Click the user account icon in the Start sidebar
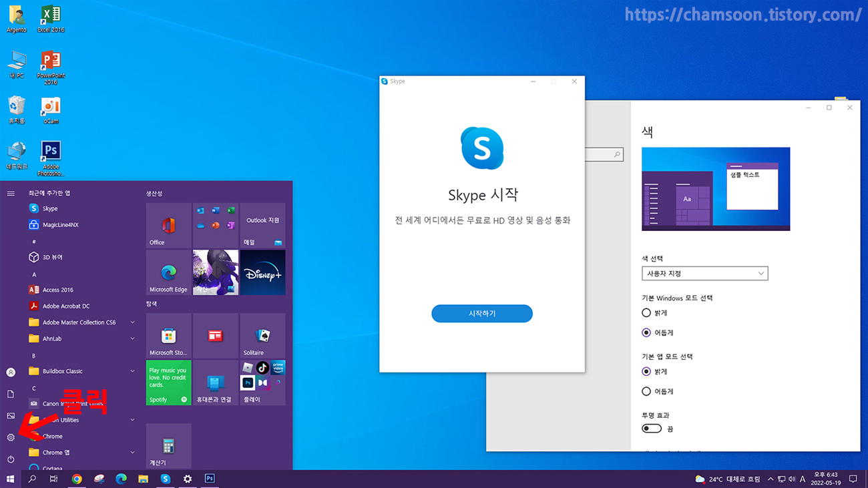This screenshot has height=488, width=868. (11, 372)
